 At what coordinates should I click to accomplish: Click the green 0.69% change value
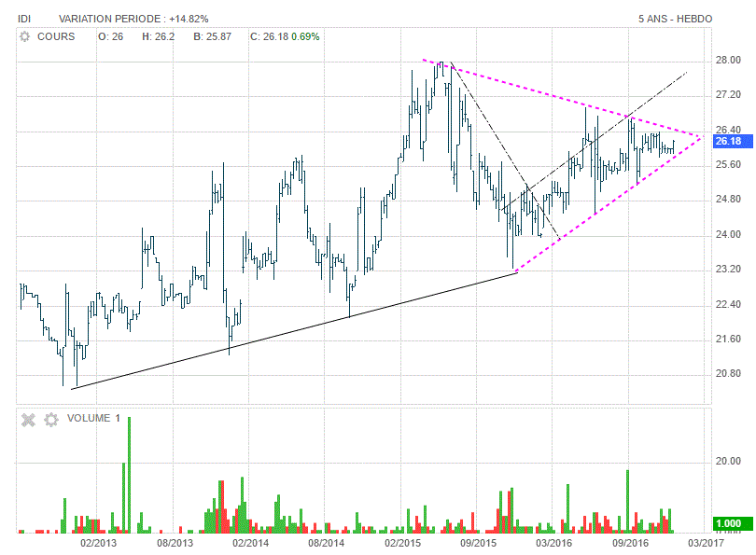point(306,36)
